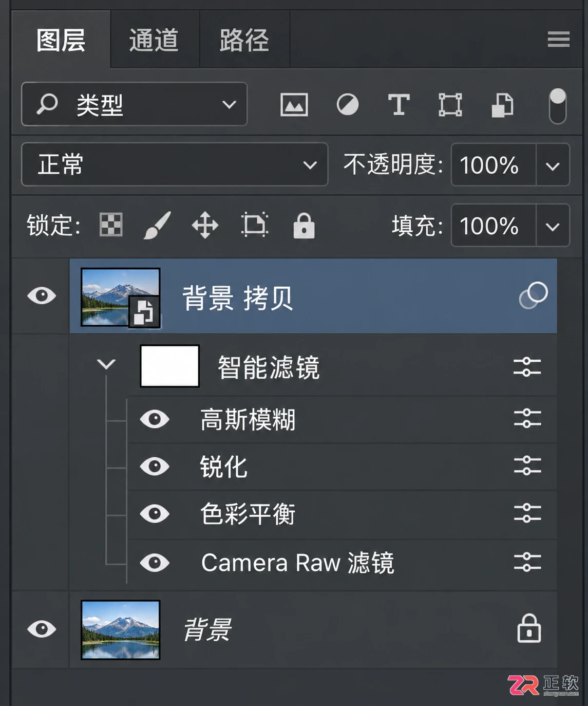Click the 不透明度 label
This screenshot has height=706, width=588.
393,165
